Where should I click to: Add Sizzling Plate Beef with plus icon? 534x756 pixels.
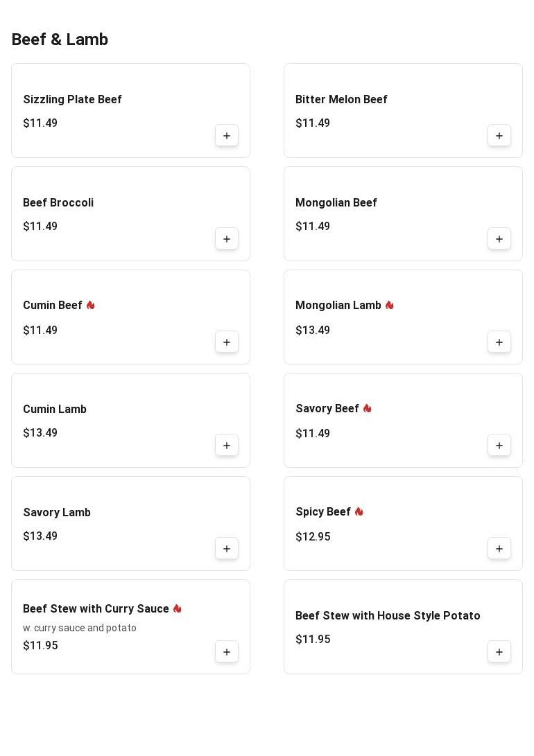[x=227, y=136]
